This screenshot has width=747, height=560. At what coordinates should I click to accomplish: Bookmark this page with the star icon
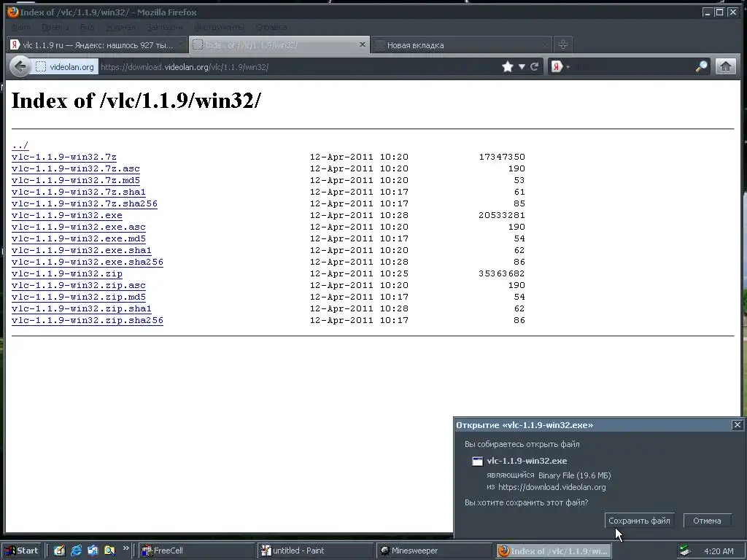(x=508, y=66)
